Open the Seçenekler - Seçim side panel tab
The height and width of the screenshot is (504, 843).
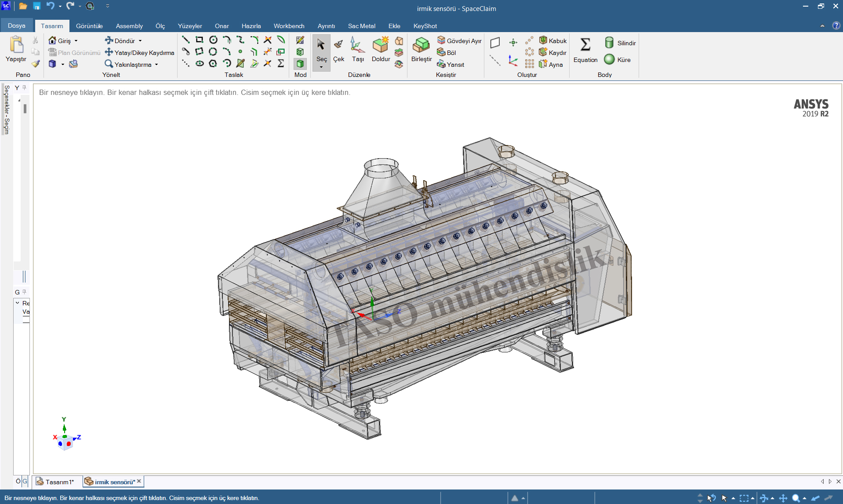pyautogui.click(x=7, y=110)
